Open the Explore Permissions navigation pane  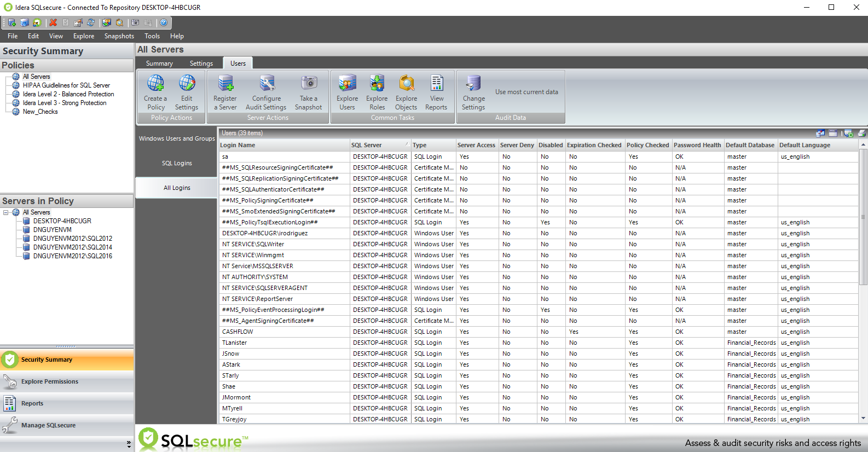pyautogui.click(x=50, y=381)
